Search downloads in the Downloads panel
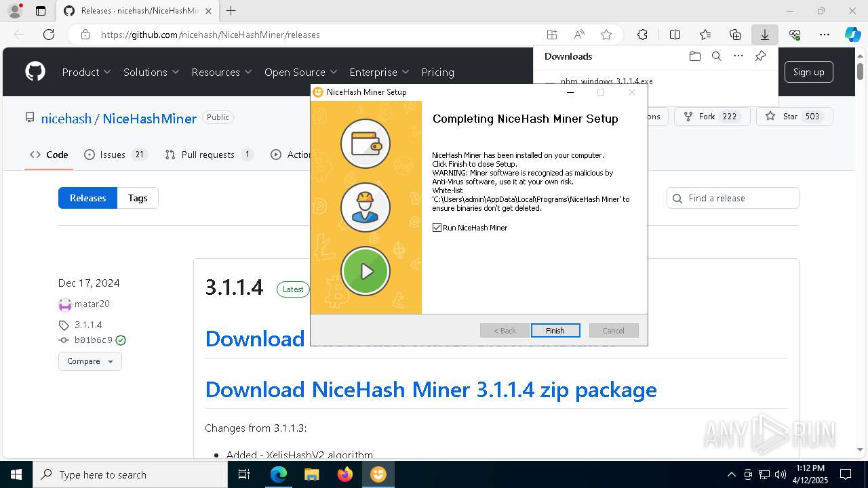The width and height of the screenshot is (868, 488). 716,56
